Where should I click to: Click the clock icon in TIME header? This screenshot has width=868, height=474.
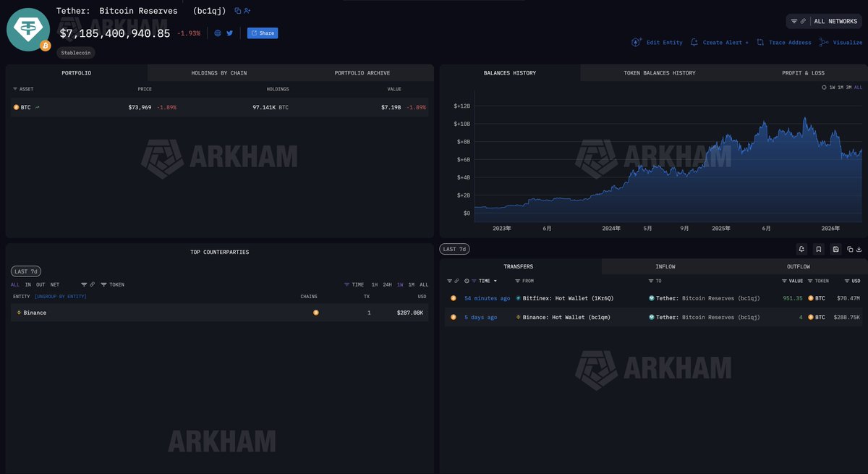pyautogui.click(x=467, y=281)
